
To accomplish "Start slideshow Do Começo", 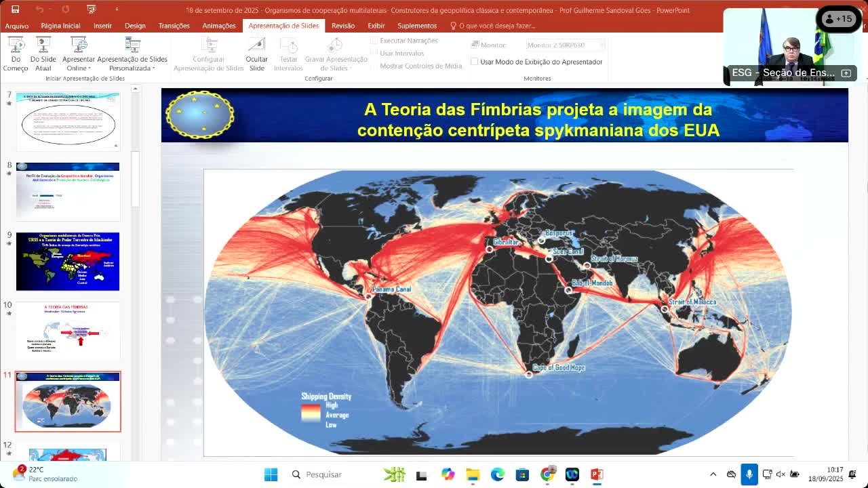I will 16,54.
